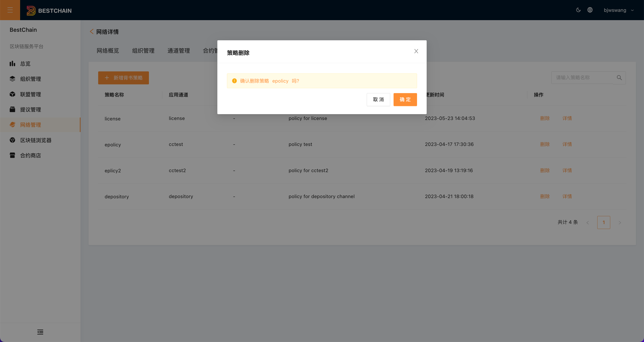Click the 共计 4 条 total text
The image size is (644, 342).
(568, 222)
